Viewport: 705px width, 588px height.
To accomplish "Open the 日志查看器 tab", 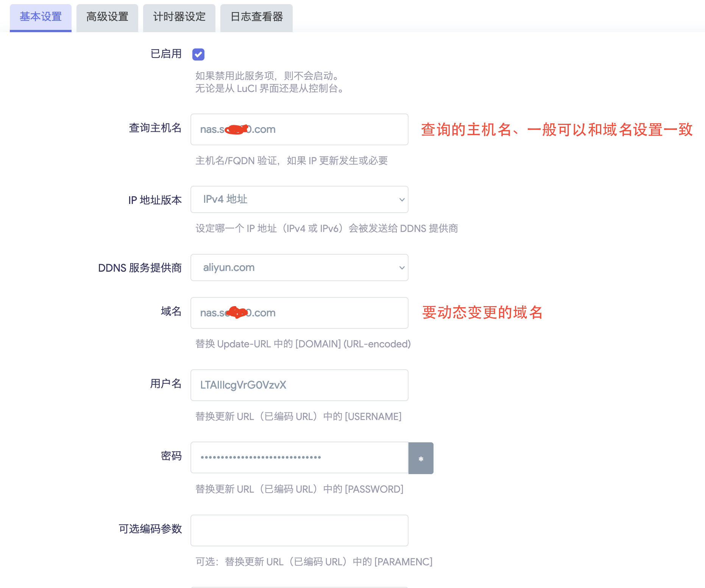I will click(x=256, y=17).
